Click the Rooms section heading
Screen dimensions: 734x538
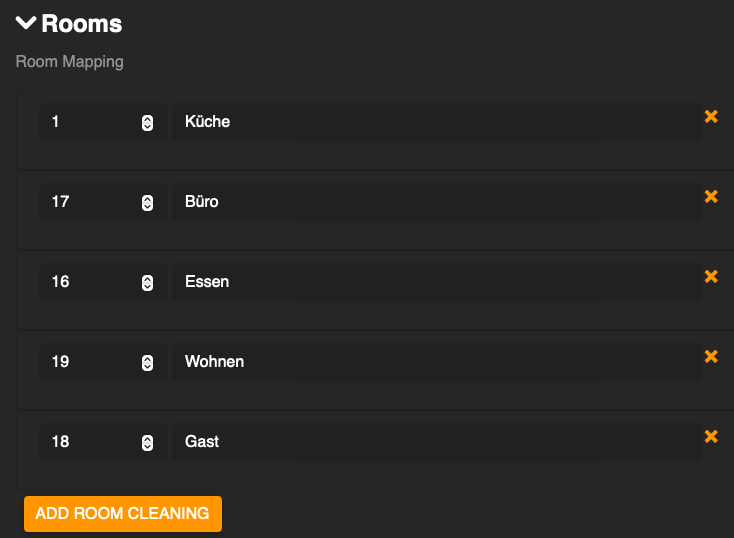(x=82, y=24)
